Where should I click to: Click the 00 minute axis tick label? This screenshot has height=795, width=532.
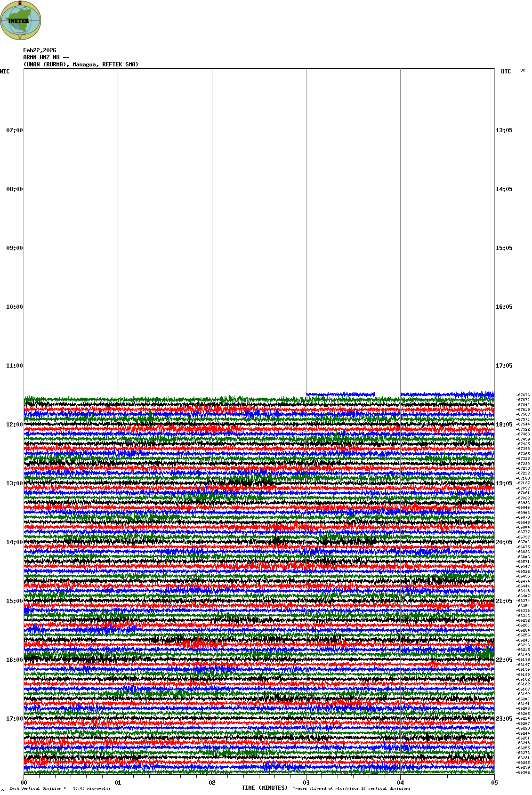point(24,783)
